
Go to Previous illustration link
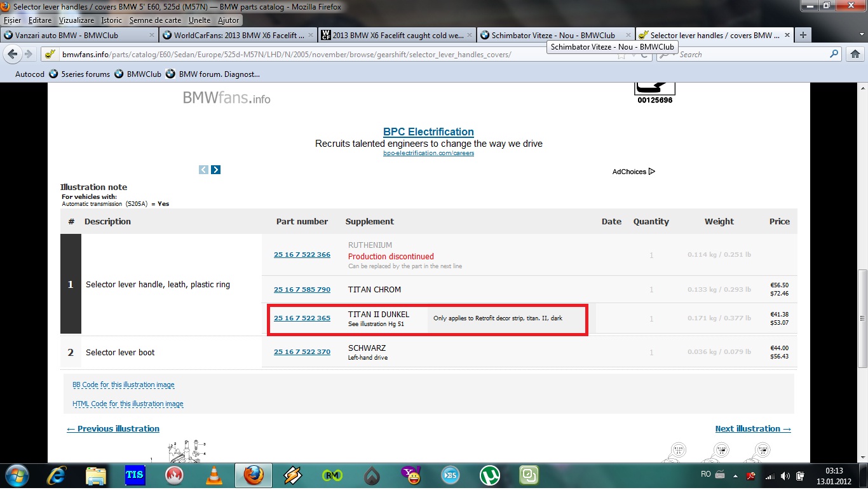click(x=113, y=429)
